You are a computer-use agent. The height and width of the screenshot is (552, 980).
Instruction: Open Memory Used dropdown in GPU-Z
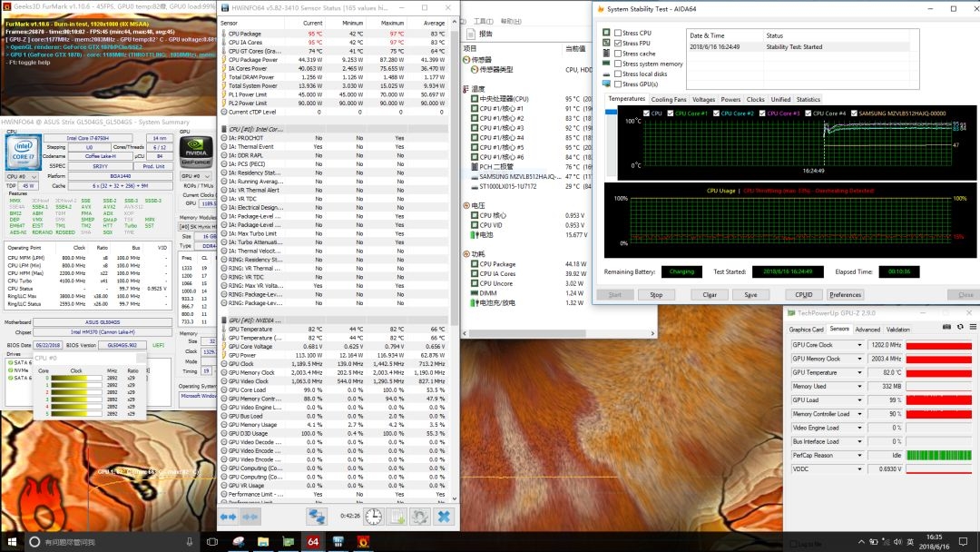[x=859, y=387]
